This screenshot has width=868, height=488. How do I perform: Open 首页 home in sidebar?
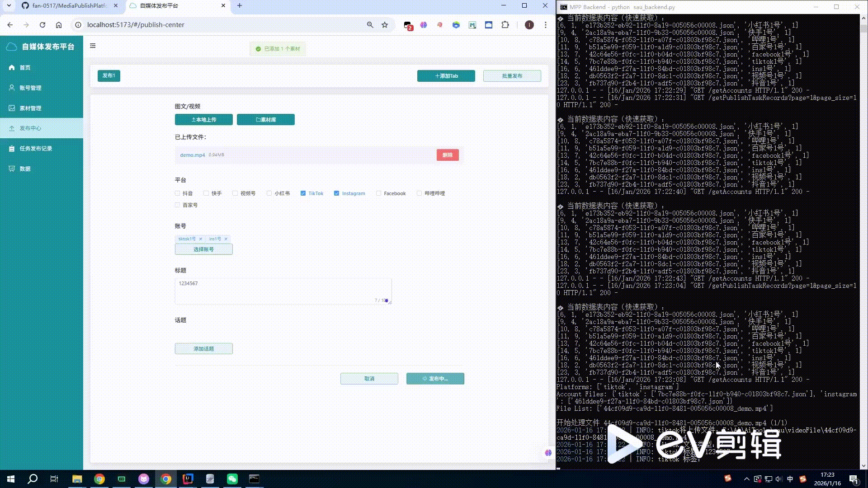25,68
